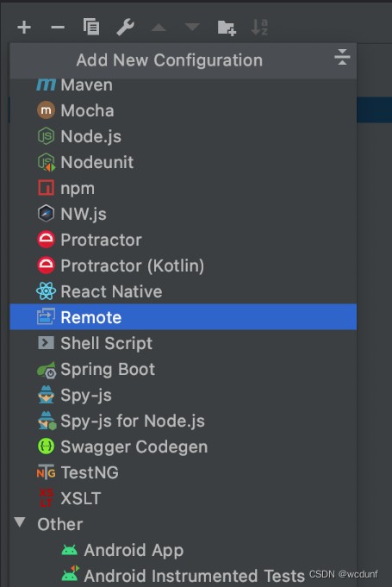Click the minus Remove configuration icon
The image size is (392, 587).
[x=58, y=28]
